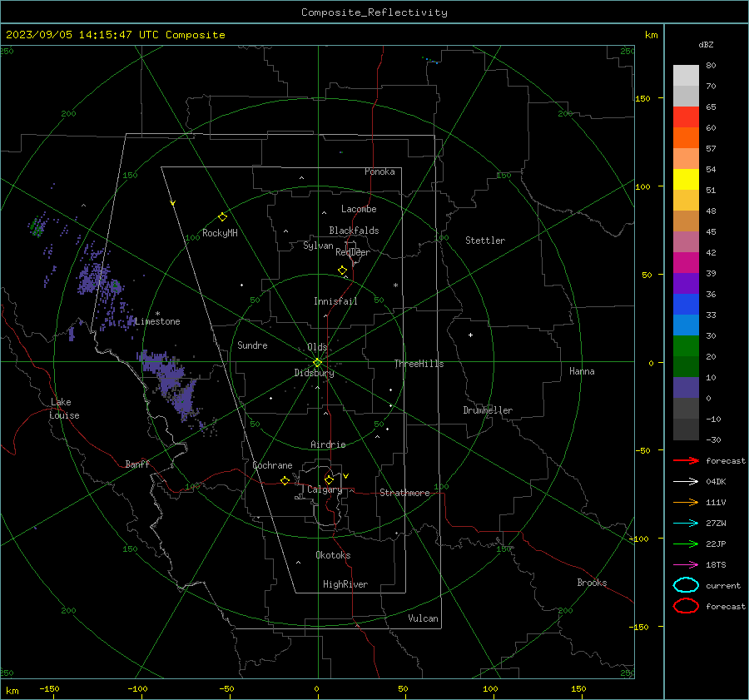Click the Blackfalds label

[x=354, y=231]
